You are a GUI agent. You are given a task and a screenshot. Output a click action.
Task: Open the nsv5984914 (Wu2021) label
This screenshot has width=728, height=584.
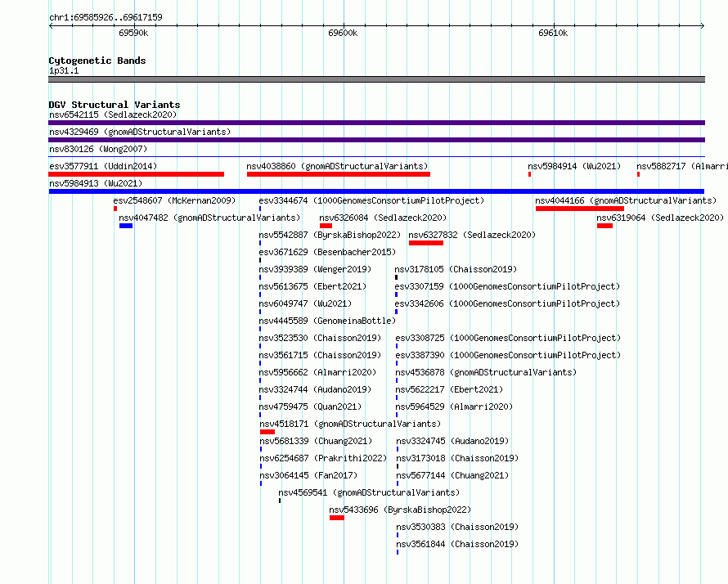coord(574,166)
